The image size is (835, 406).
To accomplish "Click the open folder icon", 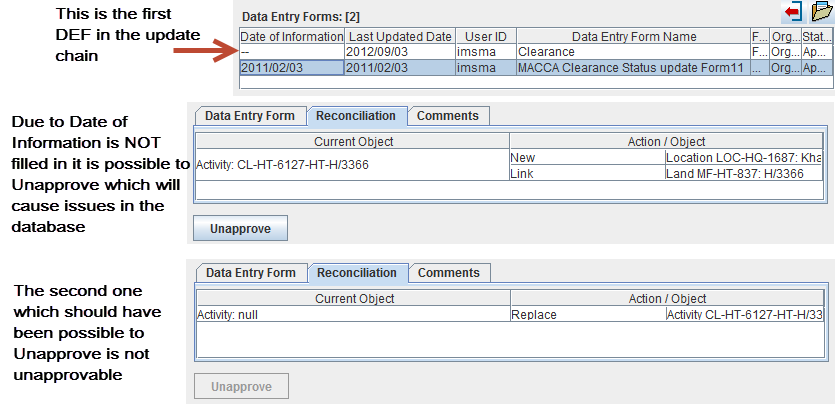I will click(819, 12).
